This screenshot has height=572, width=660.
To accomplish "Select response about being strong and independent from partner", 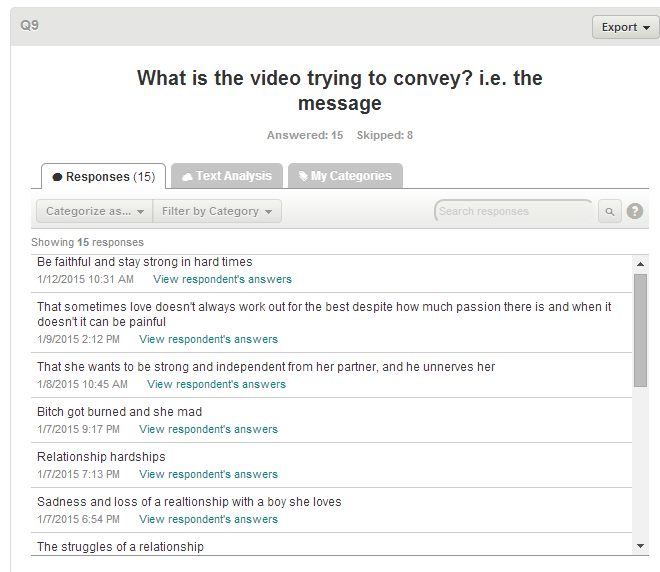I will point(266,367).
